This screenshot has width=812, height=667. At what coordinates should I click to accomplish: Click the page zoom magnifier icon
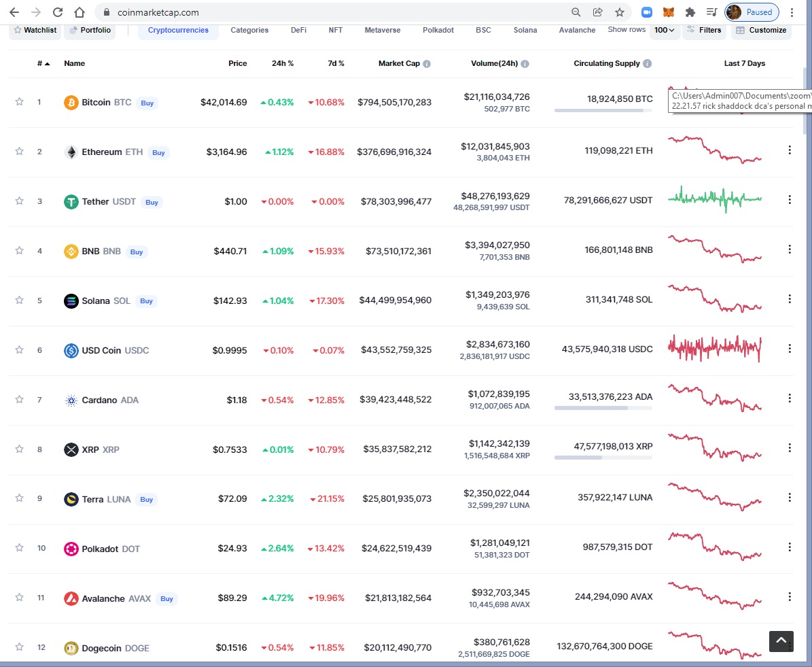(x=576, y=12)
